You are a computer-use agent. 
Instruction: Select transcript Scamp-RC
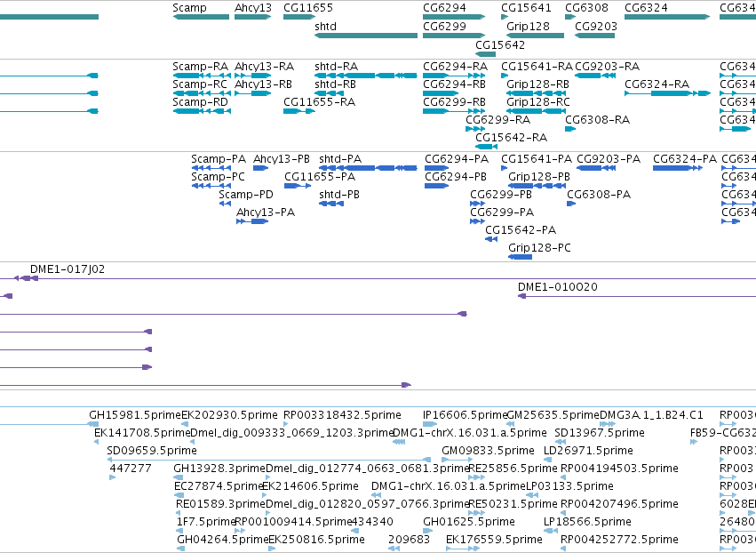(200, 84)
